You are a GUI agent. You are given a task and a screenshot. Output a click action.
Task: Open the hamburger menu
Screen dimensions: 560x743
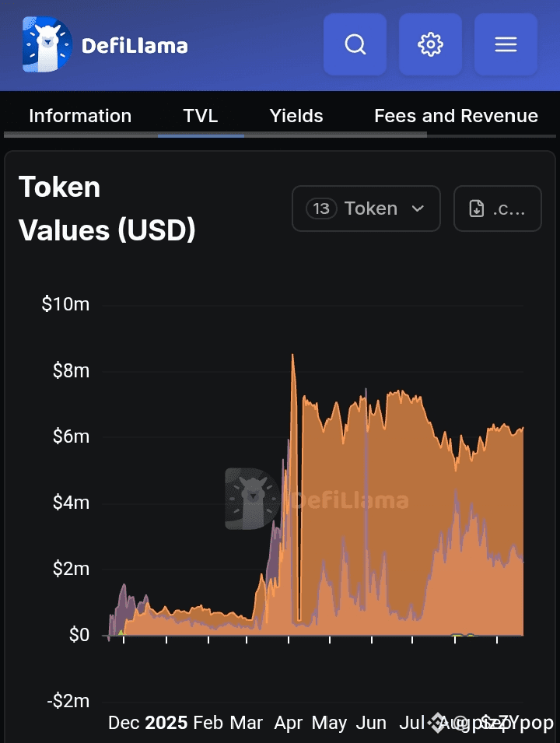506,45
